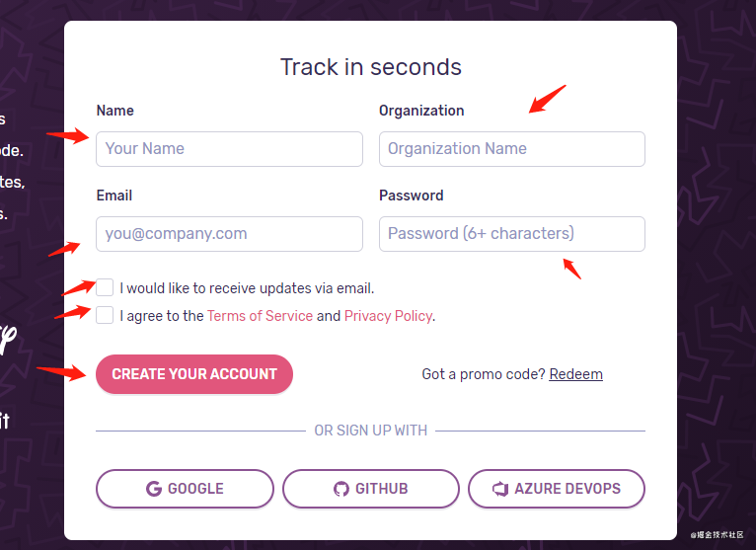756x550 pixels.
Task: Click the Track in seconds heading
Action: click(370, 67)
